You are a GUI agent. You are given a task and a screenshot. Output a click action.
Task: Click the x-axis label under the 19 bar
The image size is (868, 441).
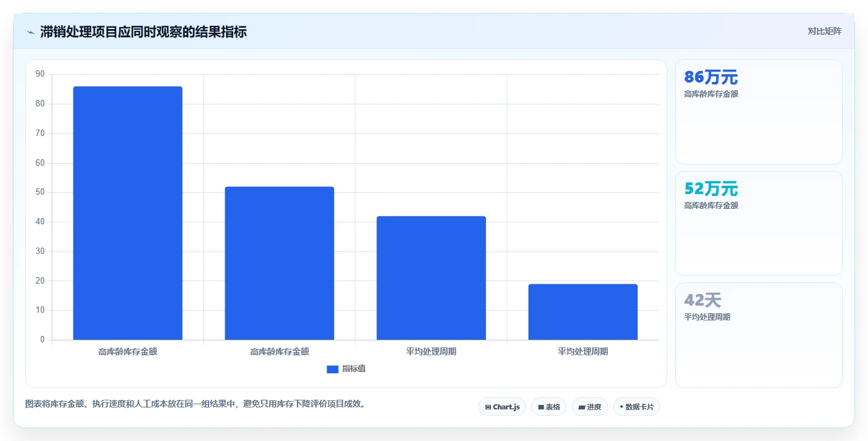point(583,351)
